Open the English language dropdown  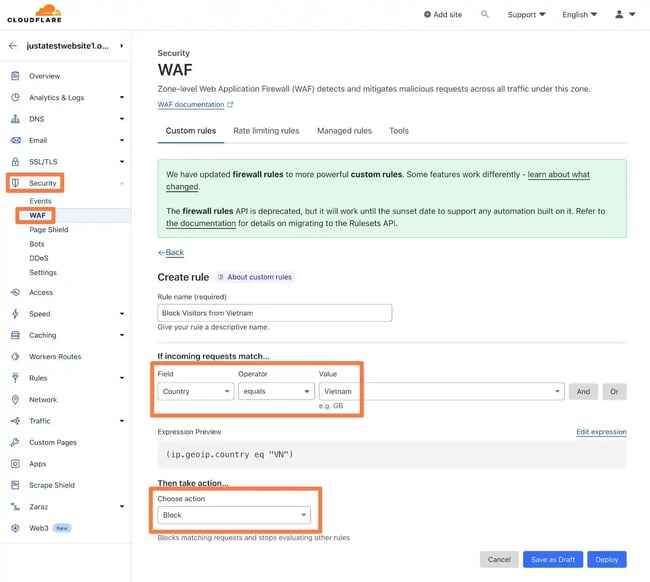(x=580, y=15)
